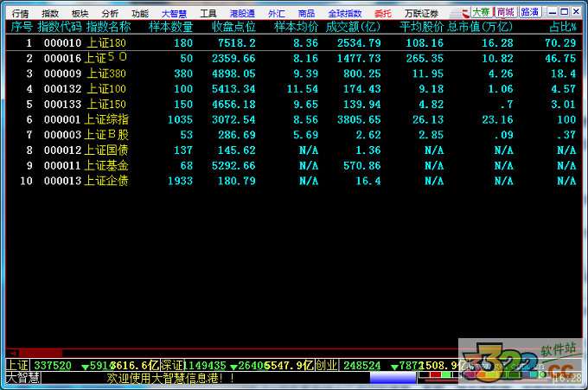The height and width of the screenshot is (390, 588).
Task: Click average price 265.35
Action: pos(425,59)
